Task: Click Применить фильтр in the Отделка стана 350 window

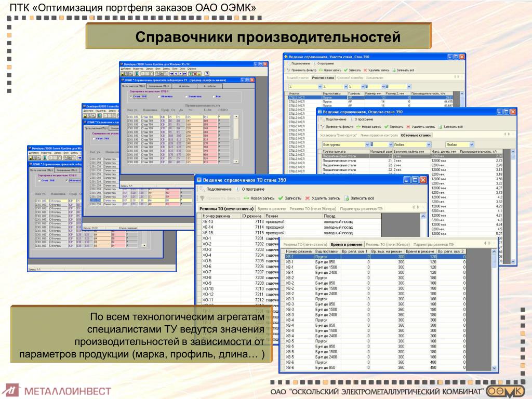Action: coord(337,127)
